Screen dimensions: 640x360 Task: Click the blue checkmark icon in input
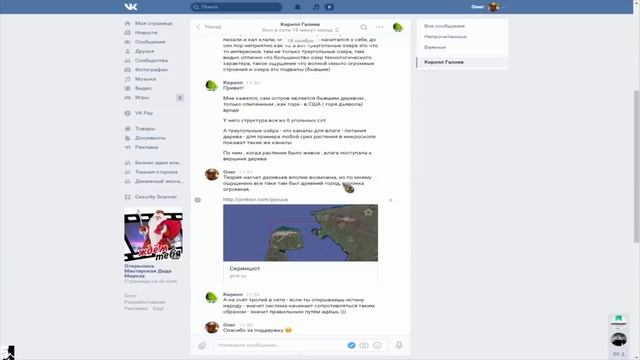(x=351, y=345)
